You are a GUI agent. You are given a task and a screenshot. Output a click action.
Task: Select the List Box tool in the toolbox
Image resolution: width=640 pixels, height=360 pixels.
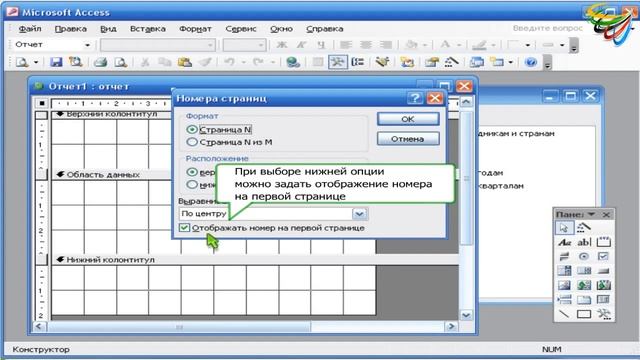[x=584, y=271]
